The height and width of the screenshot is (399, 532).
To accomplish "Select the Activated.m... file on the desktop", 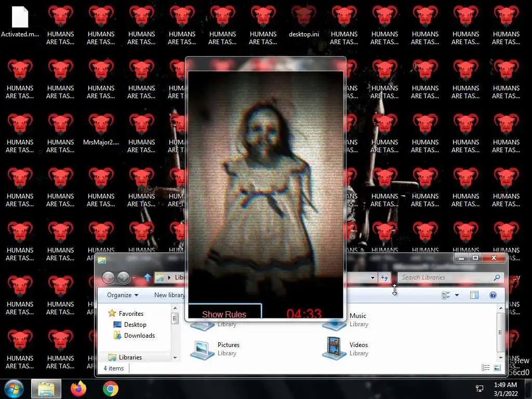I will pyautogui.click(x=20, y=22).
